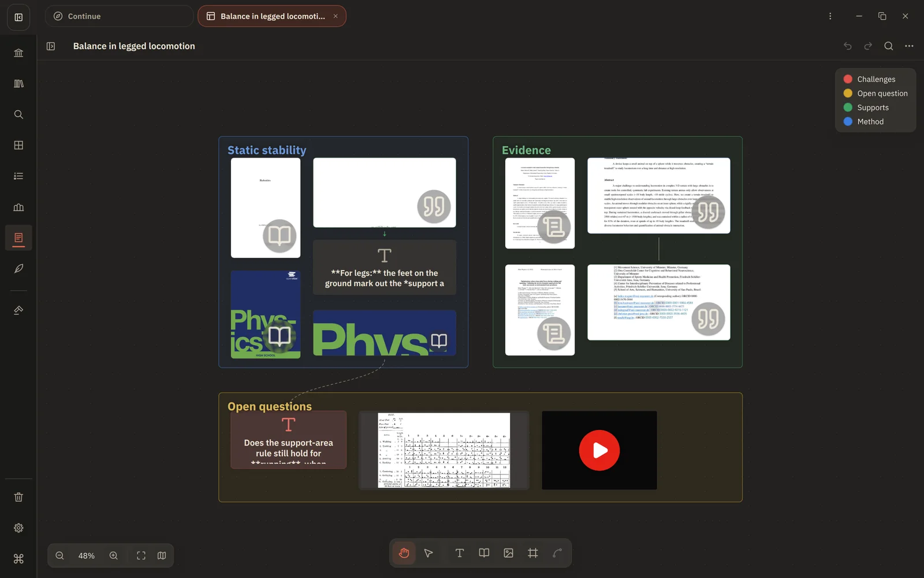Image resolution: width=924 pixels, height=578 pixels.
Task: Open search from the sidebar magnifier icon
Action: (18, 114)
